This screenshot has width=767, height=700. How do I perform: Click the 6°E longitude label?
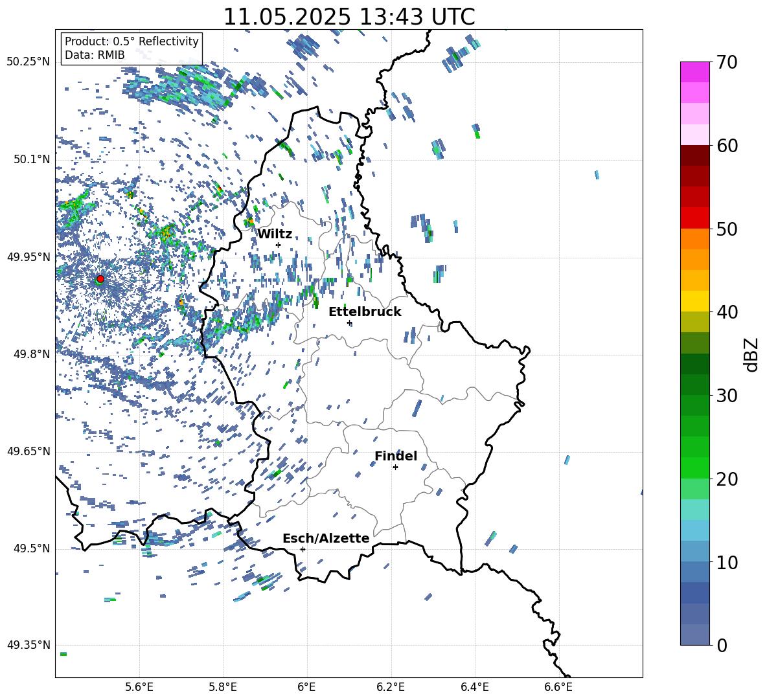(306, 687)
